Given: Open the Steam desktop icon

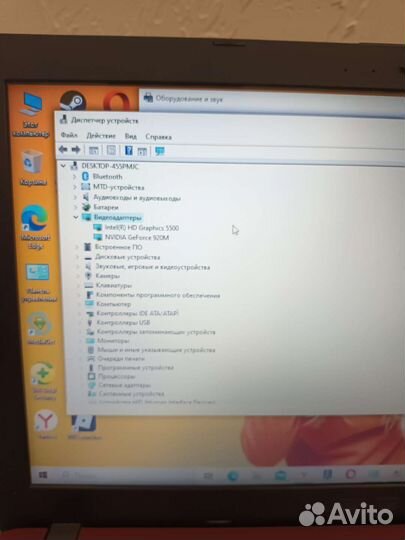Looking at the screenshot, I should (x=73, y=102).
